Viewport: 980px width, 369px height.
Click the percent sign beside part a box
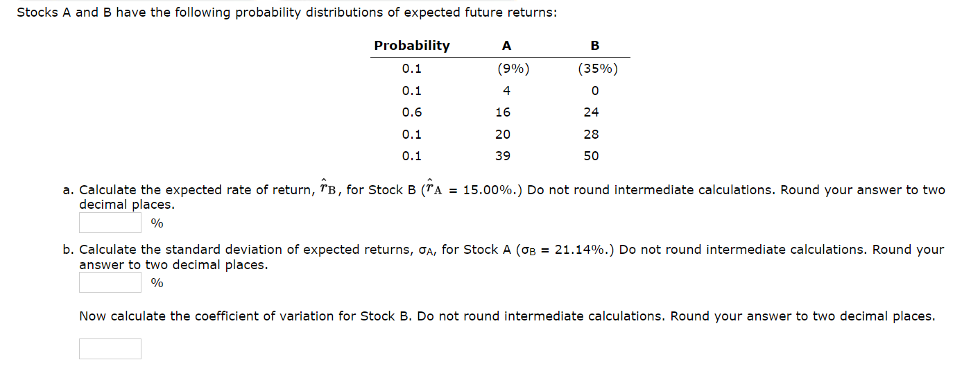(x=157, y=223)
